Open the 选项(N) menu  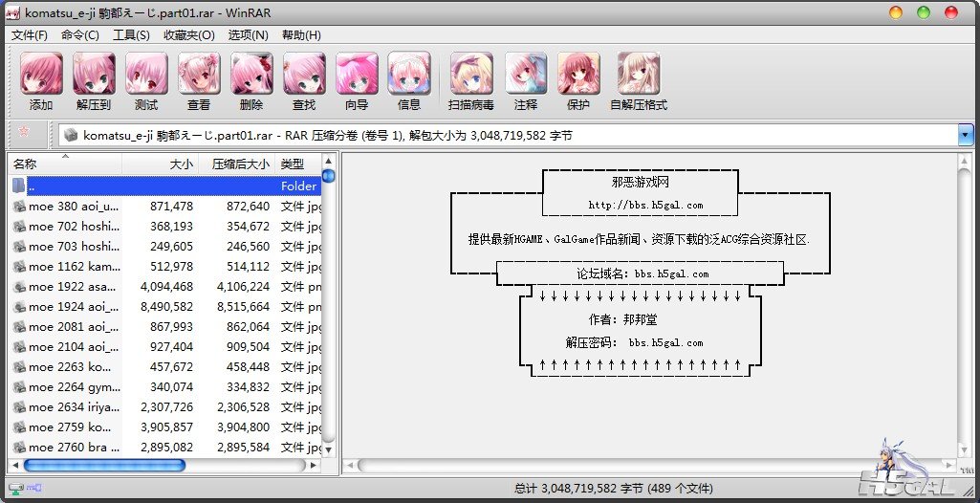coord(249,35)
